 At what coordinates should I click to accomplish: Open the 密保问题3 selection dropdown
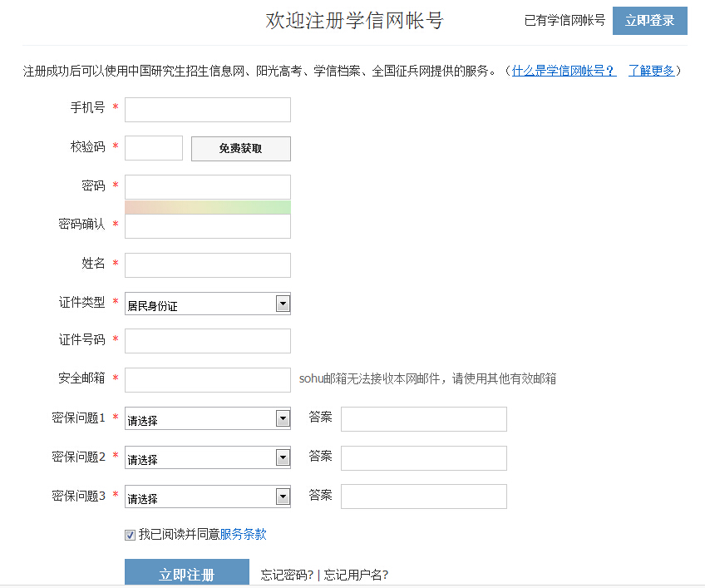[x=207, y=497]
